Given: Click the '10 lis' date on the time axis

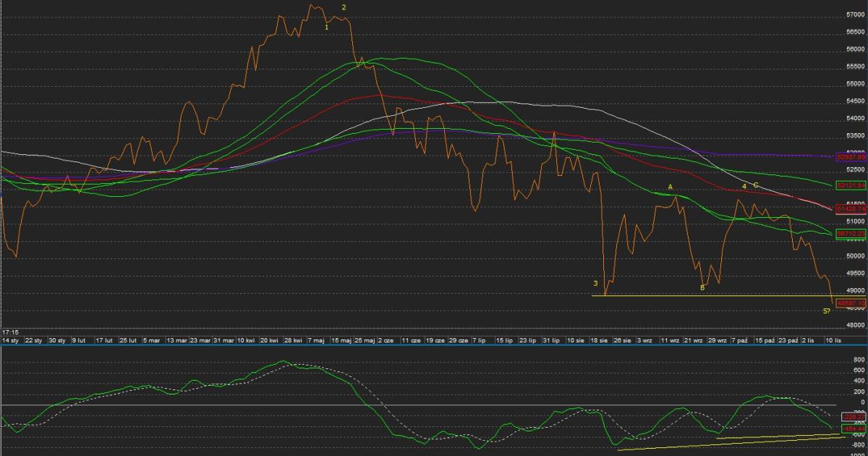Looking at the screenshot, I should [x=833, y=339].
